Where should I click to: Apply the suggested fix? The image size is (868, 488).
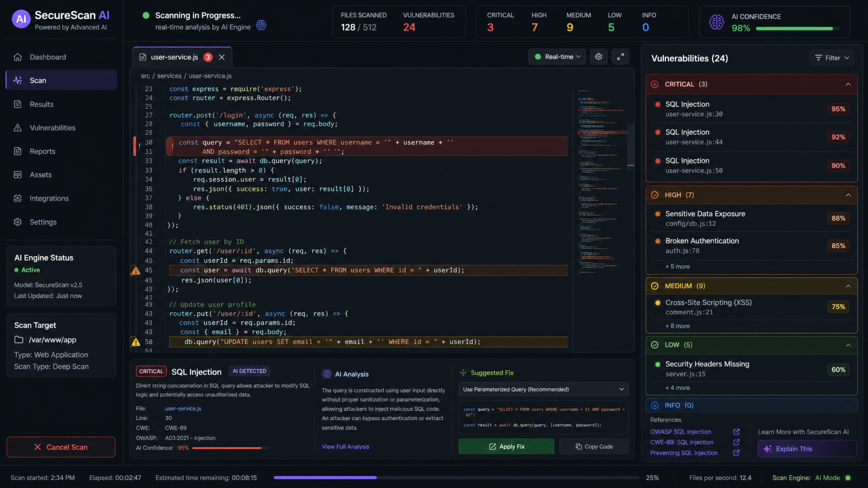click(x=506, y=446)
